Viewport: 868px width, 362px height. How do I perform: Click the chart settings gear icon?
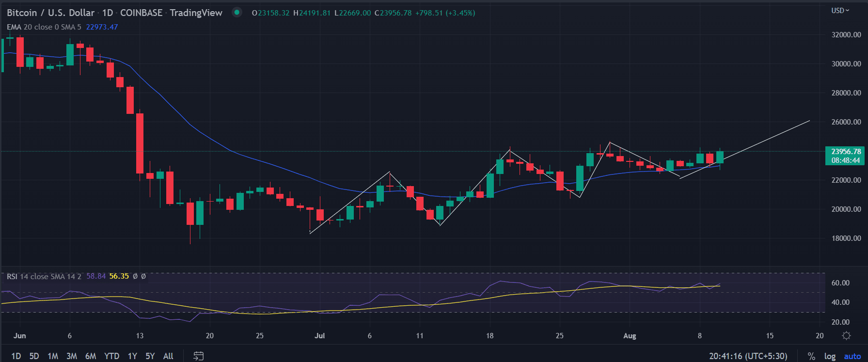(x=846, y=335)
